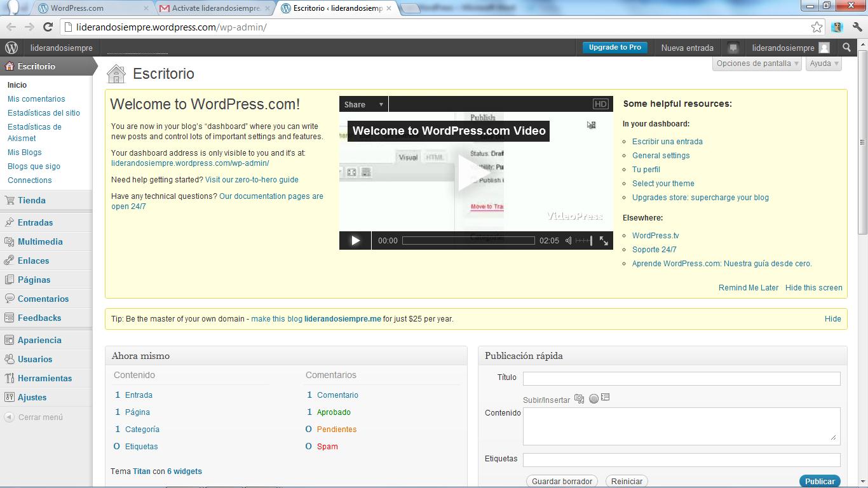Select Blogs que sigo in sidebar
Viewport: 868px width, 488px height.
pos(34,166)
